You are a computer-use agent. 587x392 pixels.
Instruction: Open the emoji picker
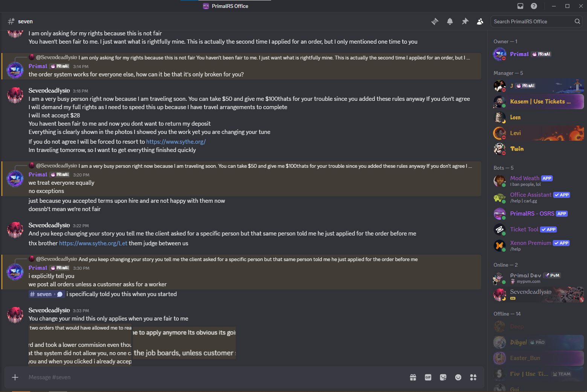coord(458,377)
